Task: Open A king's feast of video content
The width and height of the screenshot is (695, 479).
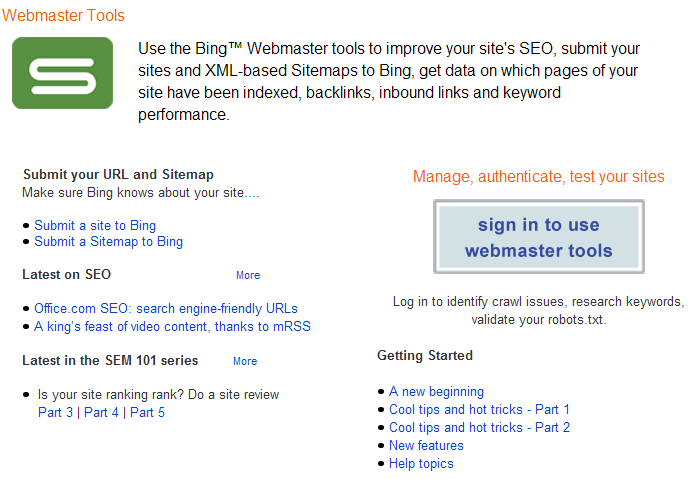Action: pyautogui.click(x=172, y=327)
